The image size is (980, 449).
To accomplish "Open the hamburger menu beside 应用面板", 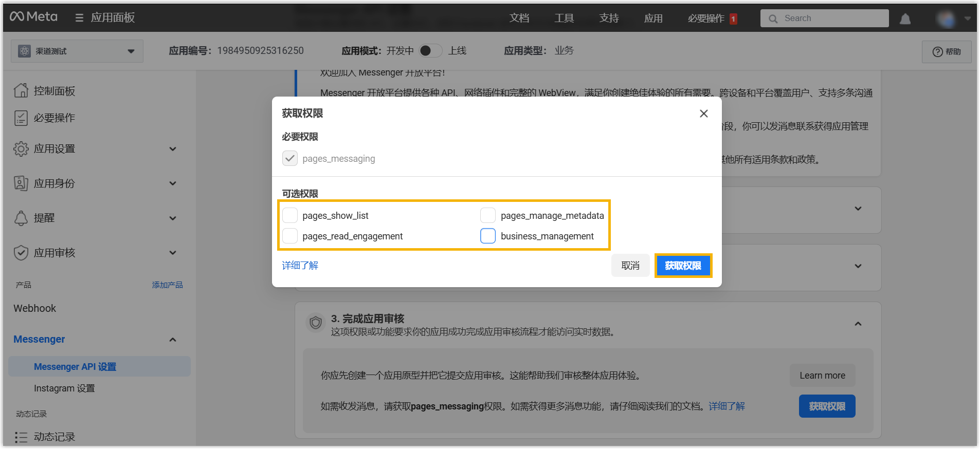I will pos(79,18).
